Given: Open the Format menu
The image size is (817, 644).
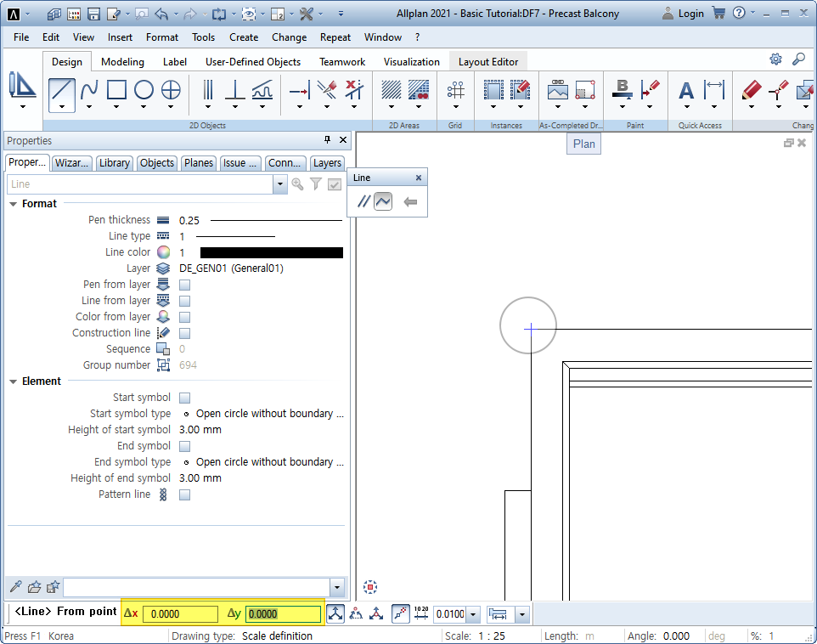Looking at the screenshot, I should click(x=162, y=37).
